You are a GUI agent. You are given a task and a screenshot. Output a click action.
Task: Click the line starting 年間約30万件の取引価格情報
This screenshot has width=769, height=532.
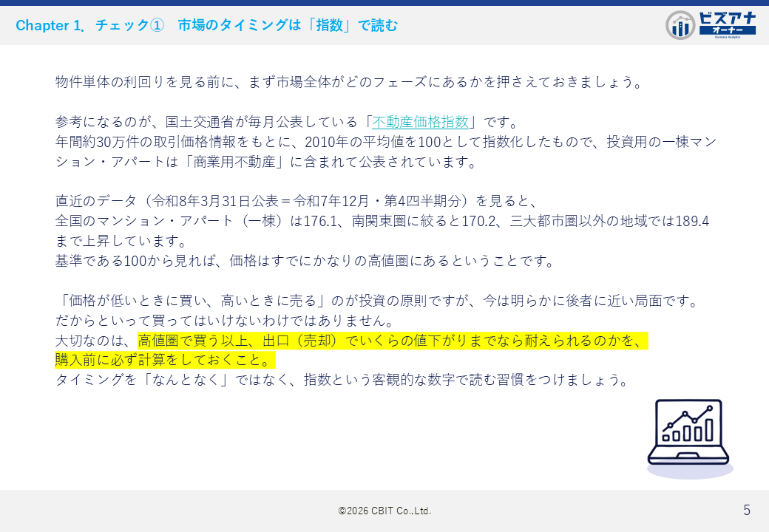click(386, 142)
